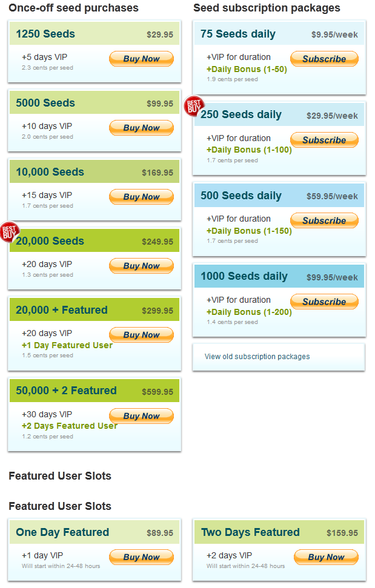This screenshot has width=375, height=588.
Task: Click the $249.95 price label
Action: coord(158,242)
